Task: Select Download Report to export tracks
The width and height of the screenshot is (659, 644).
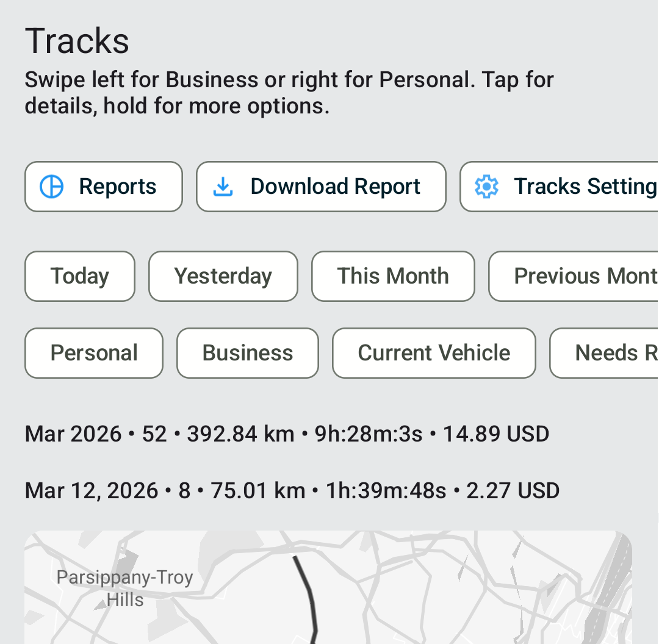Action: [321, 187]
